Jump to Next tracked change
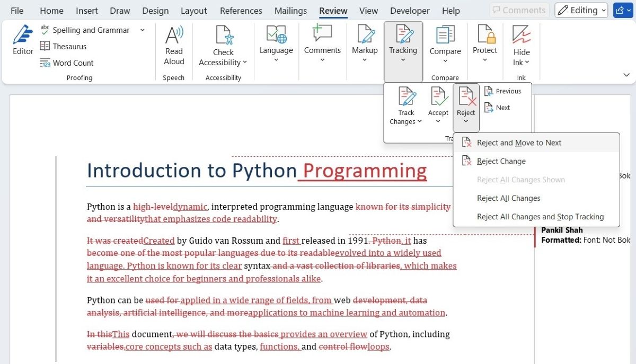The height and width of the screenshot is (364, 636). [497, 108]
